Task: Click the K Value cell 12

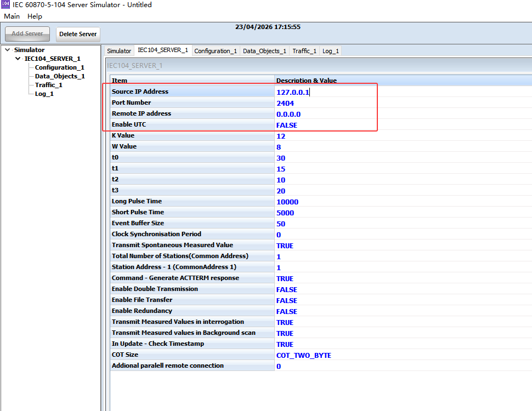Action: (281, 136)
